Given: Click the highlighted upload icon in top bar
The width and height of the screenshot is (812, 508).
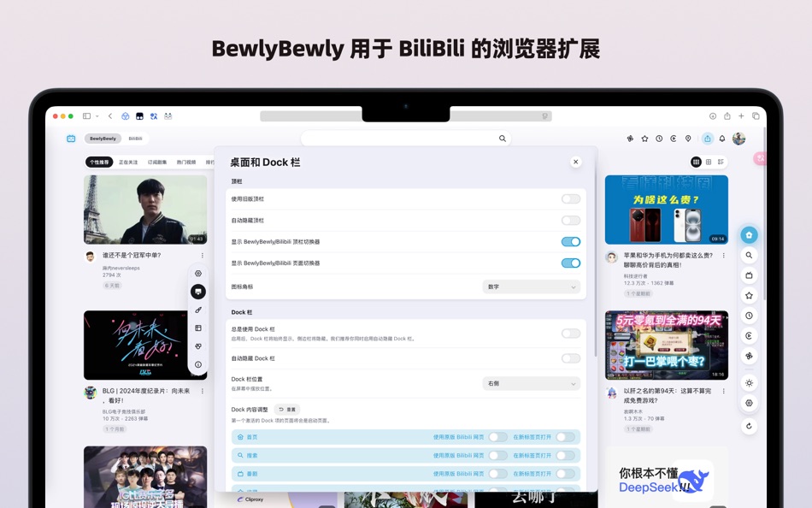Looking at the screenshot, I should click(708, 139).
